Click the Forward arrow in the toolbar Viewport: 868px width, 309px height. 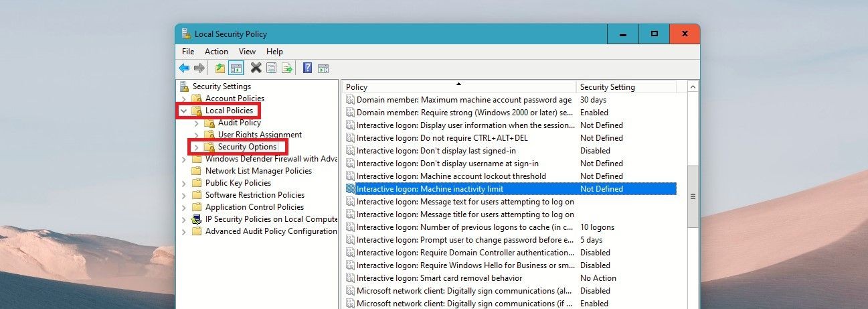[199, 68]
